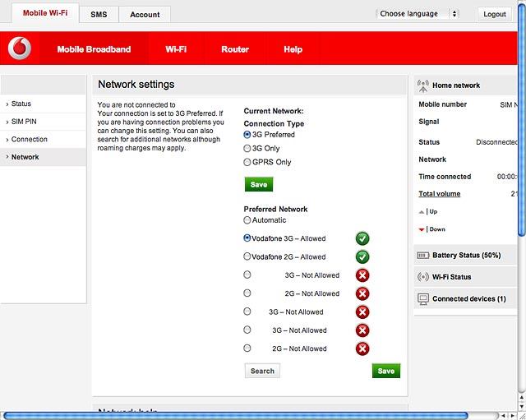Choose Automatic preferred network
Image resolution: width=526 pixels, height=420 pixels.
click(247, 220)
